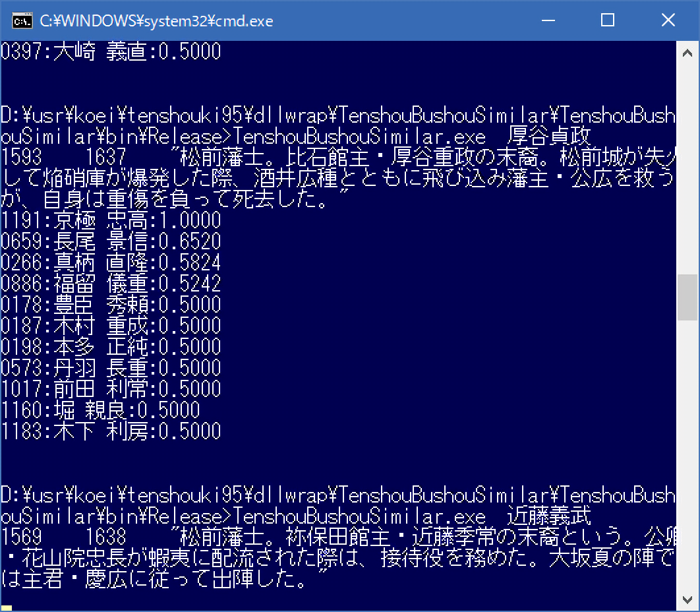Image resolution: width=700 pixels, height=612 pixels.
Task: Click the title bar text C:\WINDOWS\system32\cmd.exe
Action: [156, 21]
